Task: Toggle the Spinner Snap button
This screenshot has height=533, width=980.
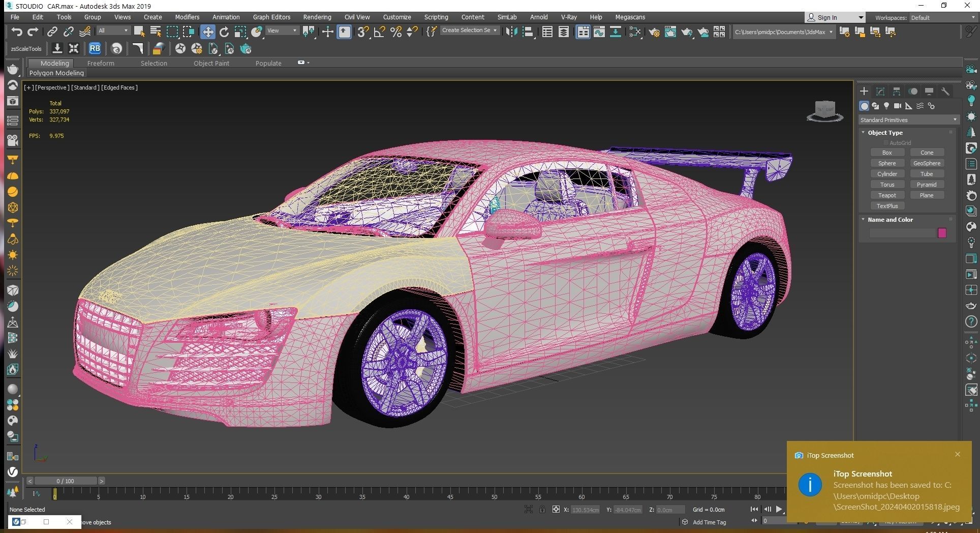Action: pos(412,32)
